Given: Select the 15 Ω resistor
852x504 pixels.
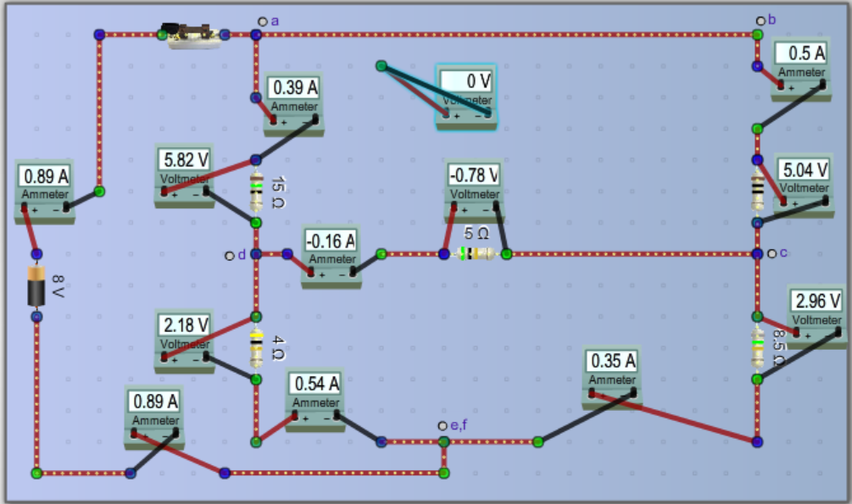Looking at the screenshot, I should tap(255, 191).
